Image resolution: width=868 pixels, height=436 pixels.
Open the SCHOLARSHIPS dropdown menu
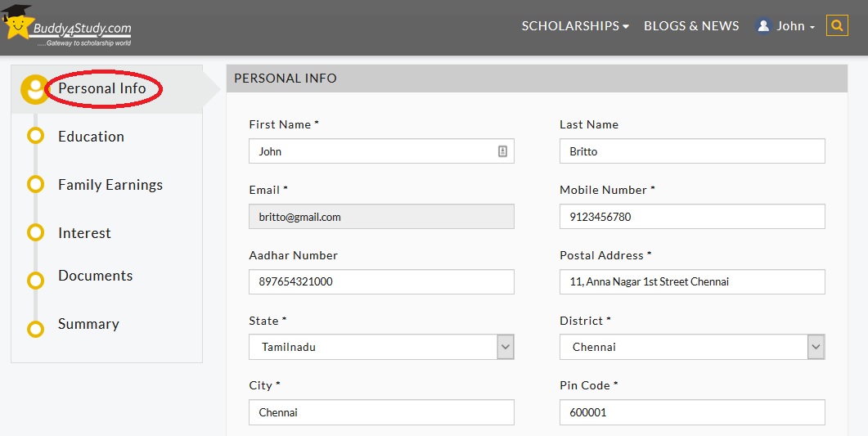(x=575, y=26)
